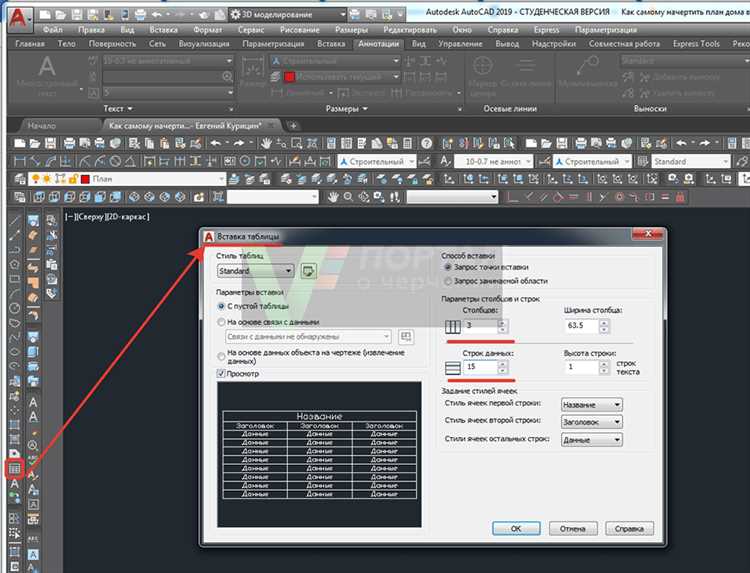Open the 'Формат' menu
Image resolution: width=750 pixels, height=573 pixels.
tap(208, 30)
